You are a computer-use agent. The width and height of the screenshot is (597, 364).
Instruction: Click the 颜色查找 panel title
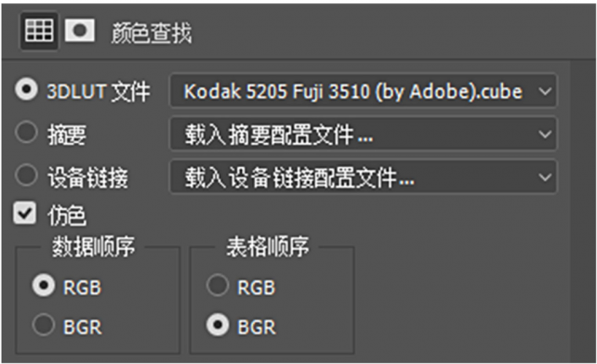152,33
